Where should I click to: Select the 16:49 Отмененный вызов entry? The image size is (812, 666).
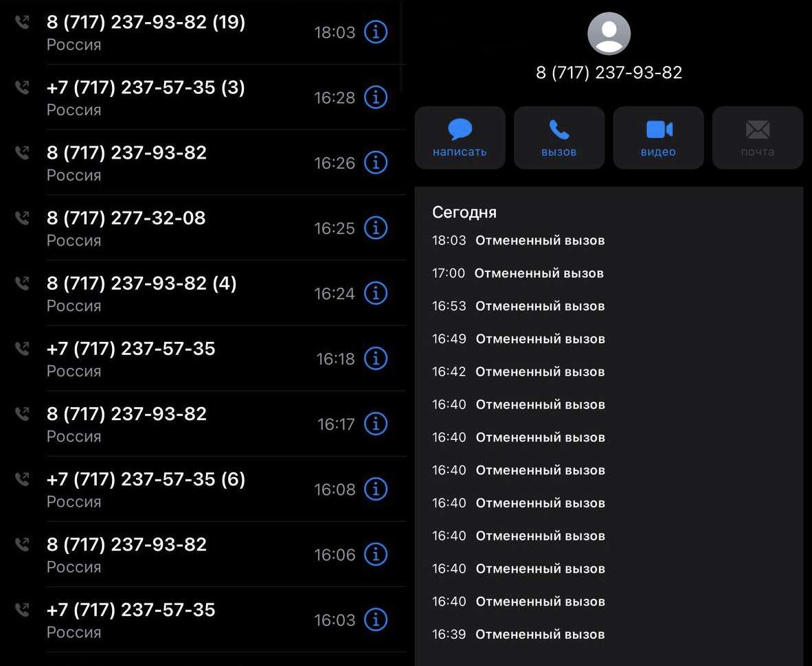point(519,339)
